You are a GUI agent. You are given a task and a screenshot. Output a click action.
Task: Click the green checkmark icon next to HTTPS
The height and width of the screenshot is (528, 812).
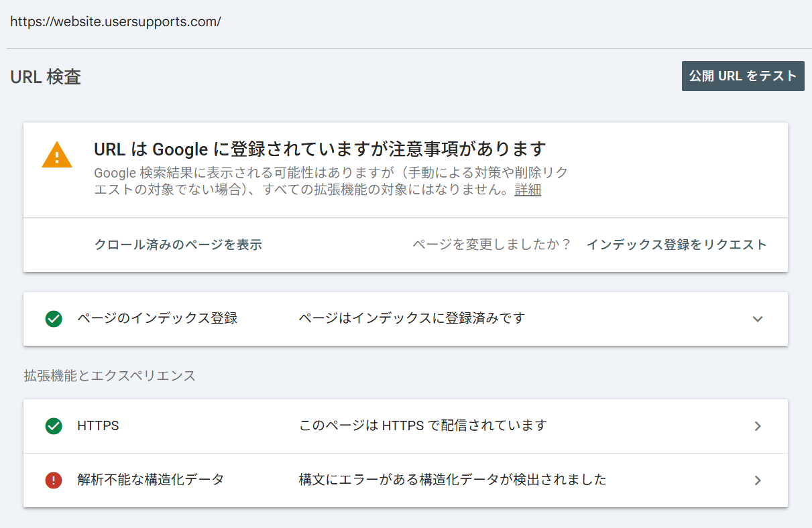[54, 426]
